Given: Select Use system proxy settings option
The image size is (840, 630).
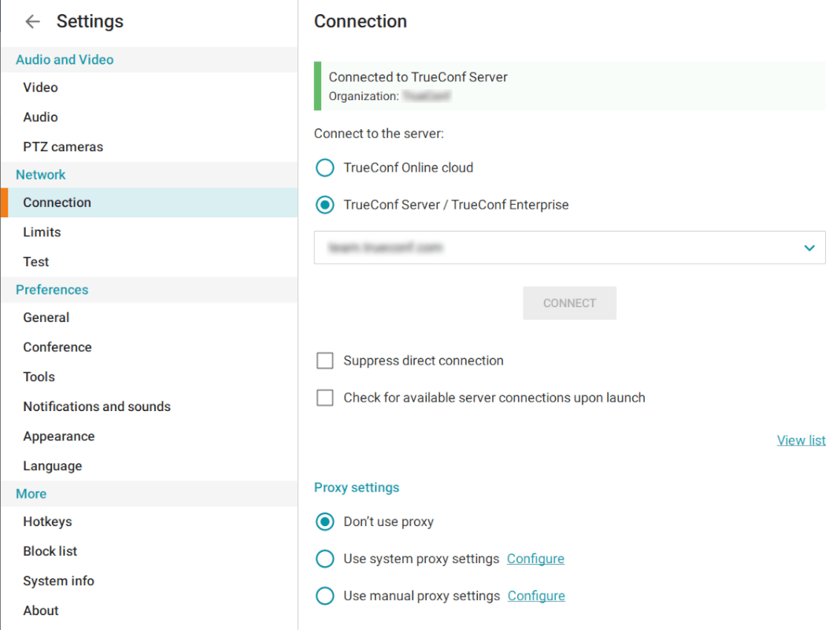Looking at the screenshot, I should pos(324,559).
